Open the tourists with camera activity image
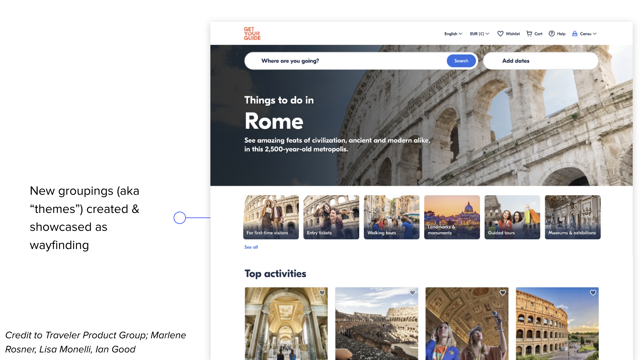This screenshot has height=360, width=644. (467, 324)
